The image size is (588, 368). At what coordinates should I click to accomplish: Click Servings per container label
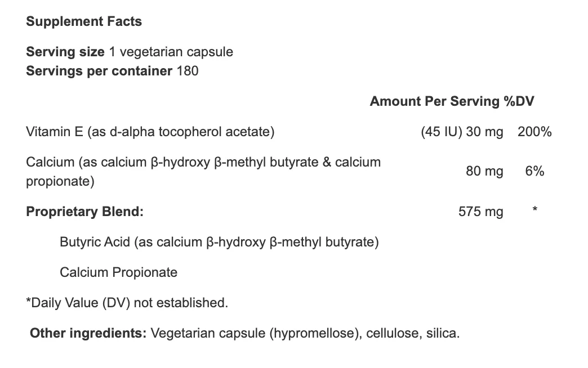tap(99, 71)
